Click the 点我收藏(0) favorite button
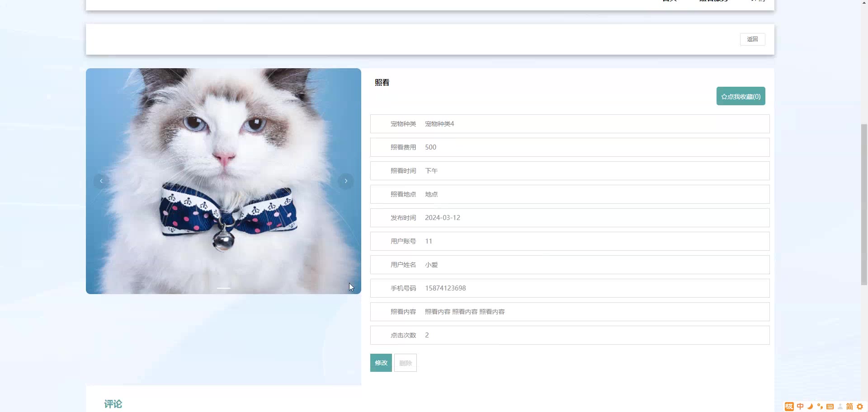Viewport: 868px width, 412px height. click(x=741, y=96)
